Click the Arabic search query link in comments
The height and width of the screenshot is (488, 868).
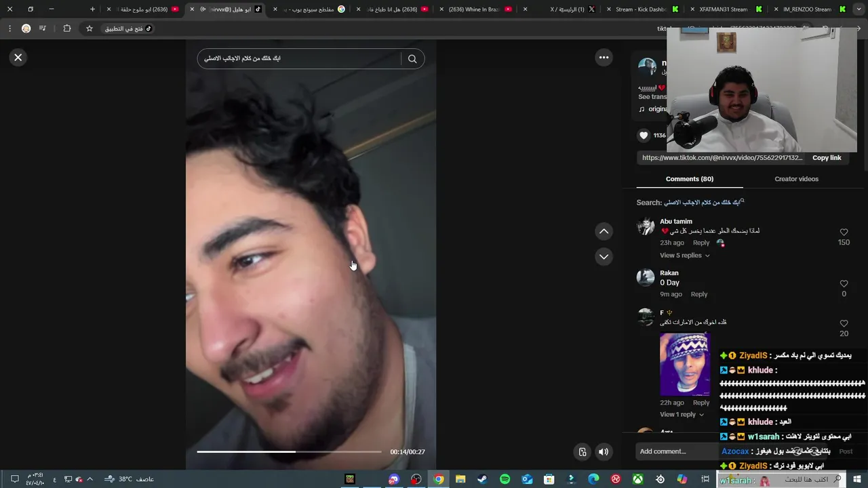coord(703,202)
